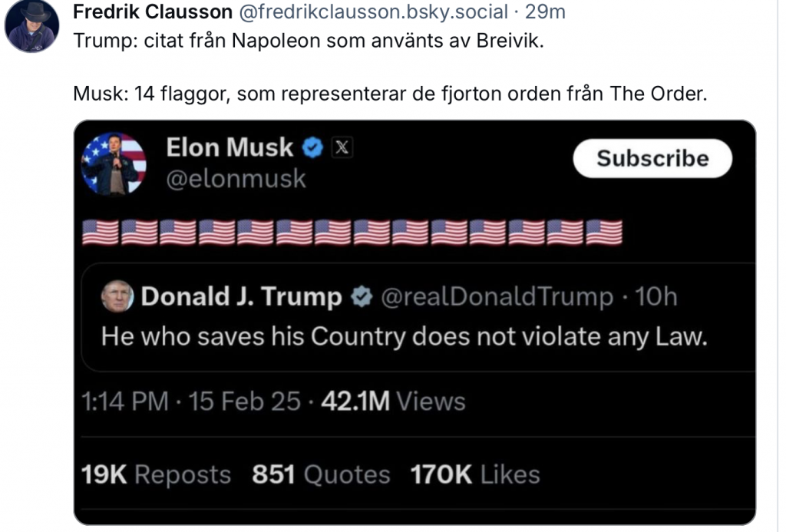Open the Fredrik Clausson display name link
The height and width of the screenshot is (532, 786).
click(x=152, y=12)
